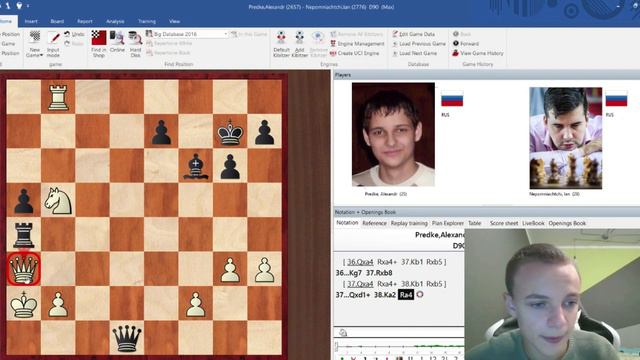Open the Plan Explorer tab
The image size is (640, 360).
point(448,223)
